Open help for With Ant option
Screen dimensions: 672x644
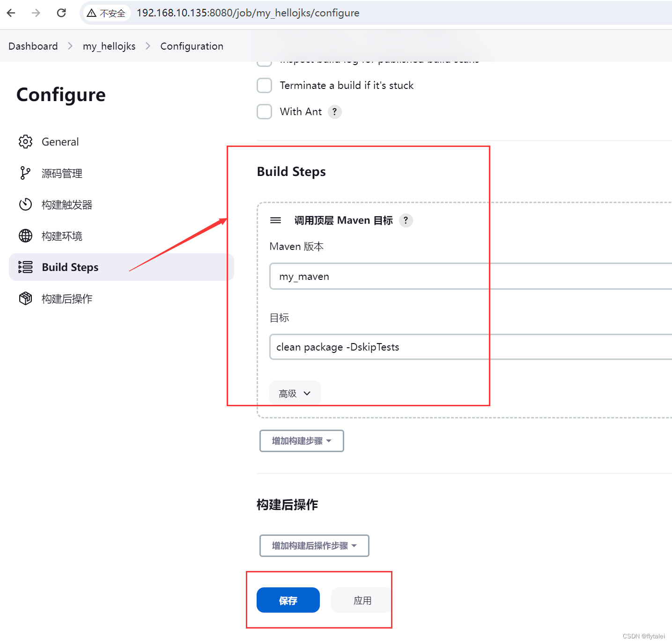(334, 112)
